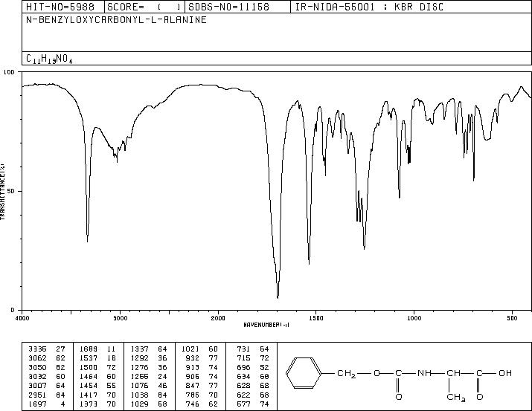Click the 1029 peak entry in table
Screen dimensions: 532x411
pos(149,404)
